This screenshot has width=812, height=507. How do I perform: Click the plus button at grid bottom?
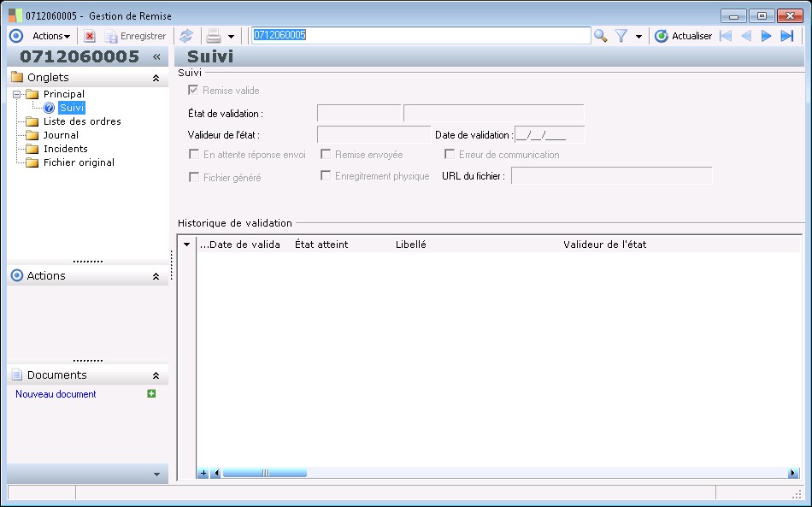pos(203,473)
